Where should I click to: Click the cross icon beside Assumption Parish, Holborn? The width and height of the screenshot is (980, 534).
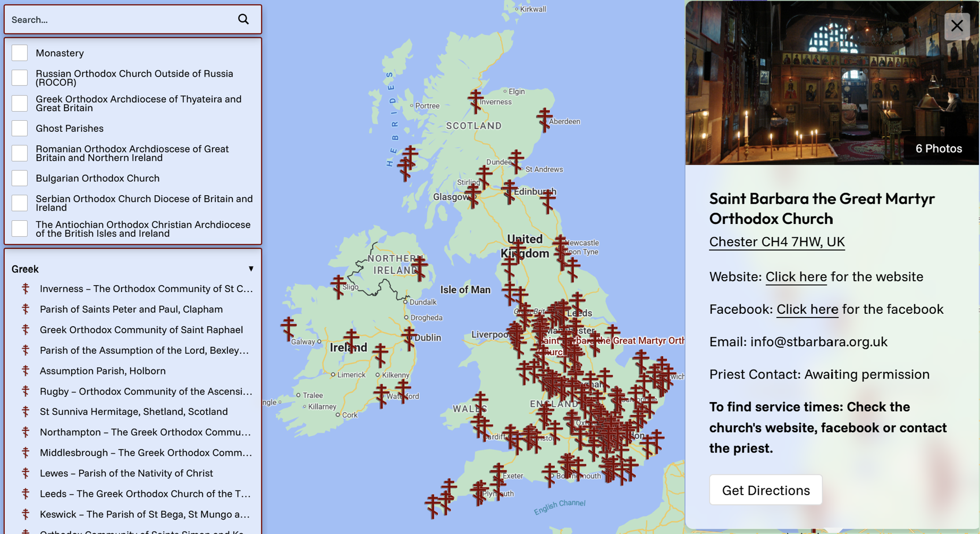[26, 371]
